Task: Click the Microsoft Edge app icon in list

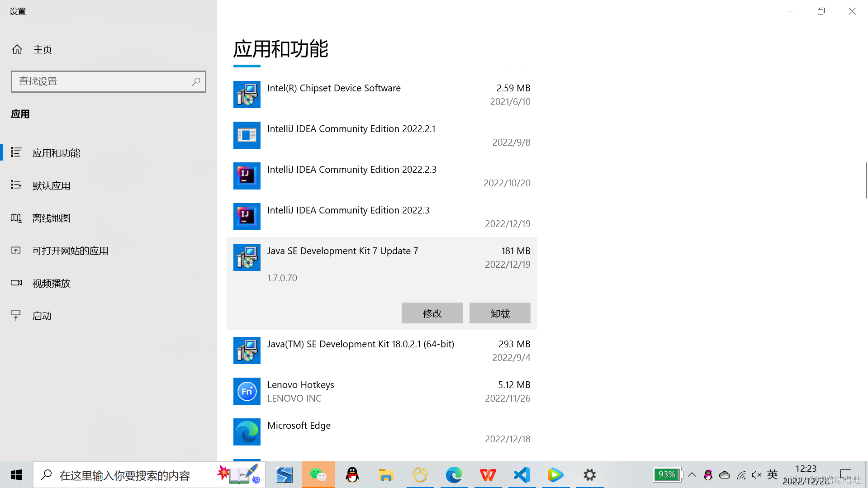Action: pos(247,432)
